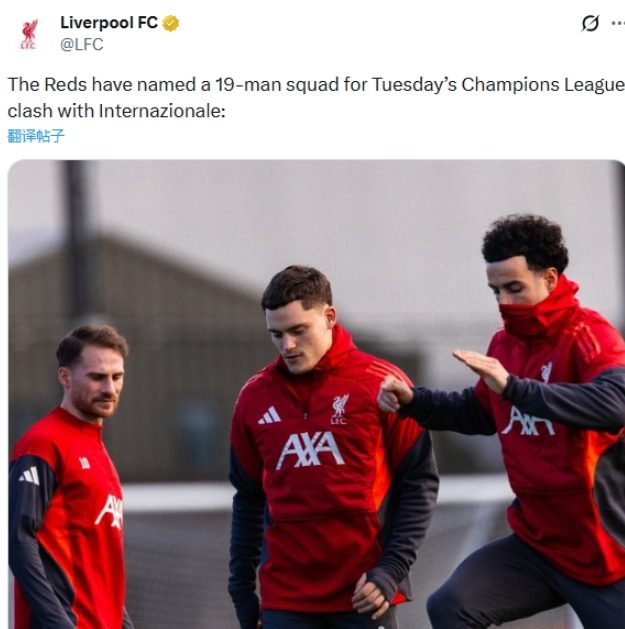This screenshot has height=629, width=625.
Task: Click the Adidas logo on center player's chest
Action: (269, 415)
